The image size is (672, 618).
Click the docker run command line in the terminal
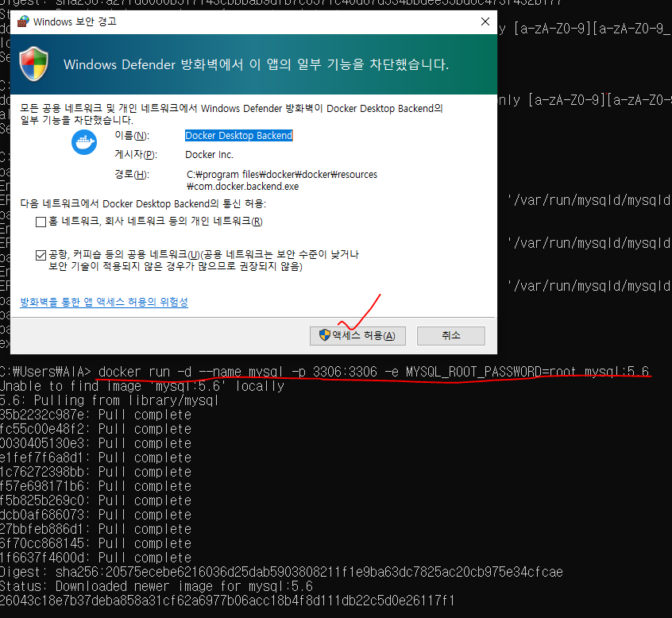373,372
